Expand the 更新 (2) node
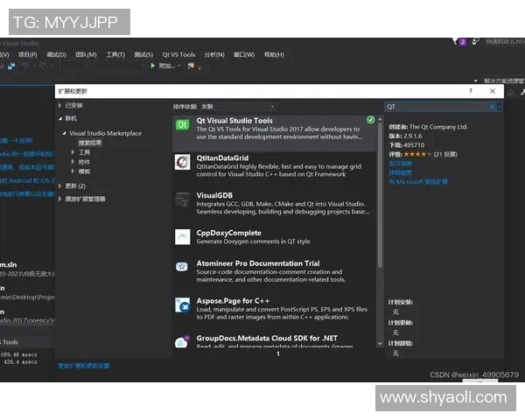Screen dimensions: 525x420 click(59, 186)
